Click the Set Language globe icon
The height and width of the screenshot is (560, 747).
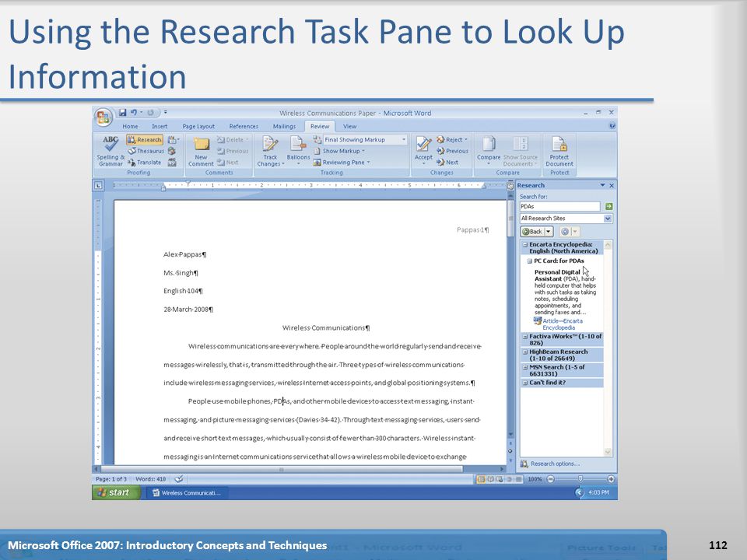point(172,151)
